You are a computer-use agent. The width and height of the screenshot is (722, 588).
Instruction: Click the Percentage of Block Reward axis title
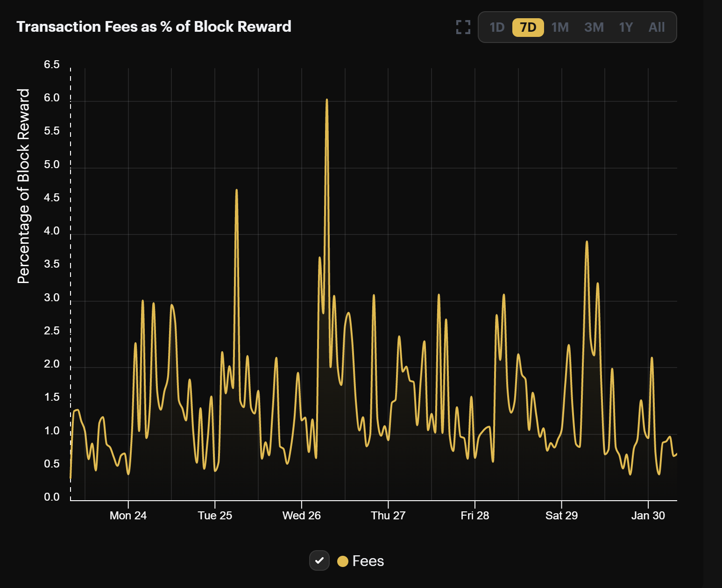pyautogui.click(x=23, y=186)
